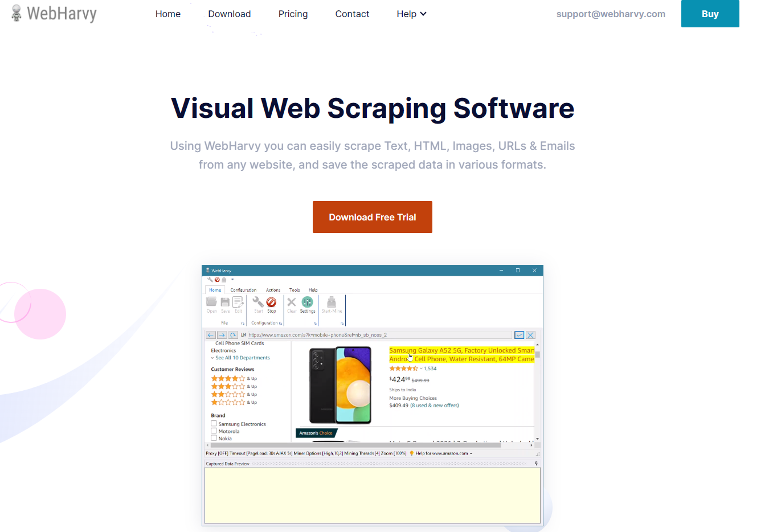Click the blue checkmark icon beside the URL

(520, 335)
